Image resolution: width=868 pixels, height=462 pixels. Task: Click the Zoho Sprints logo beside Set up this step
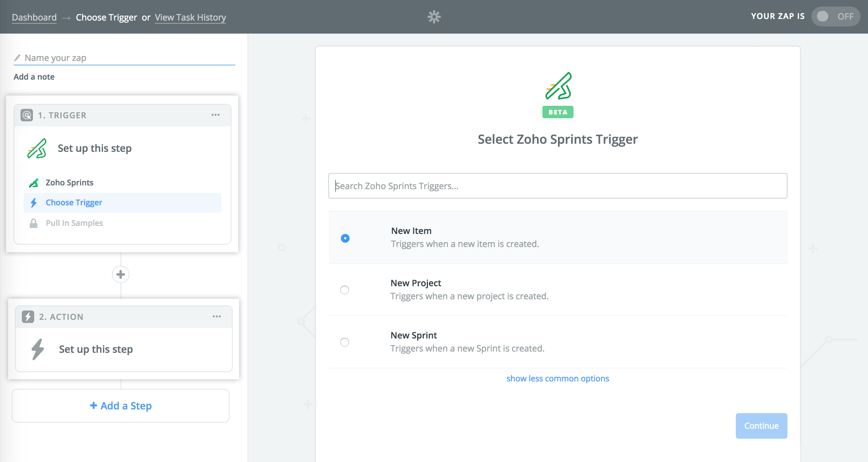37,148
